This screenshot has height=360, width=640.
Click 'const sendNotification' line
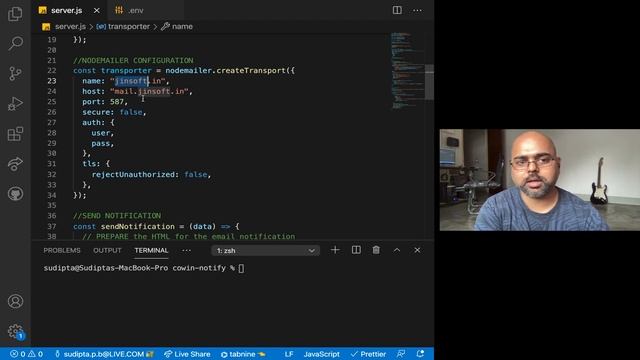156,226
